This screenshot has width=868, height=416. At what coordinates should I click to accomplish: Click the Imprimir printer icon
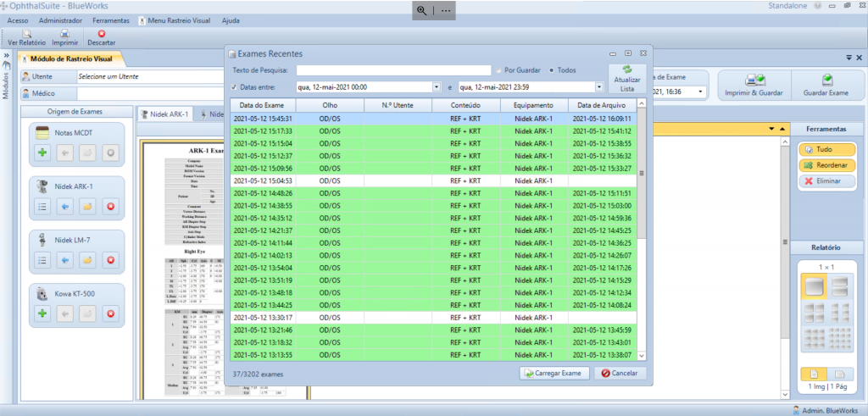click(64, 33)
